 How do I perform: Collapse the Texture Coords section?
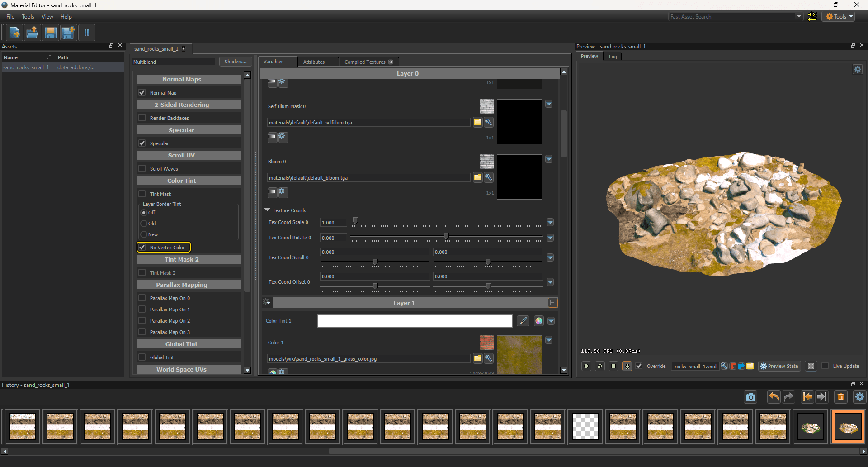[267, 210]
